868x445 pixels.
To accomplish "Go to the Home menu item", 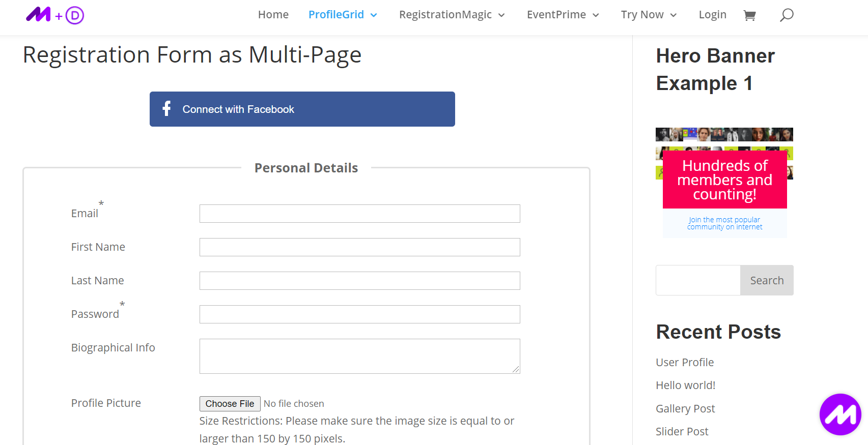I will [273, 15].
